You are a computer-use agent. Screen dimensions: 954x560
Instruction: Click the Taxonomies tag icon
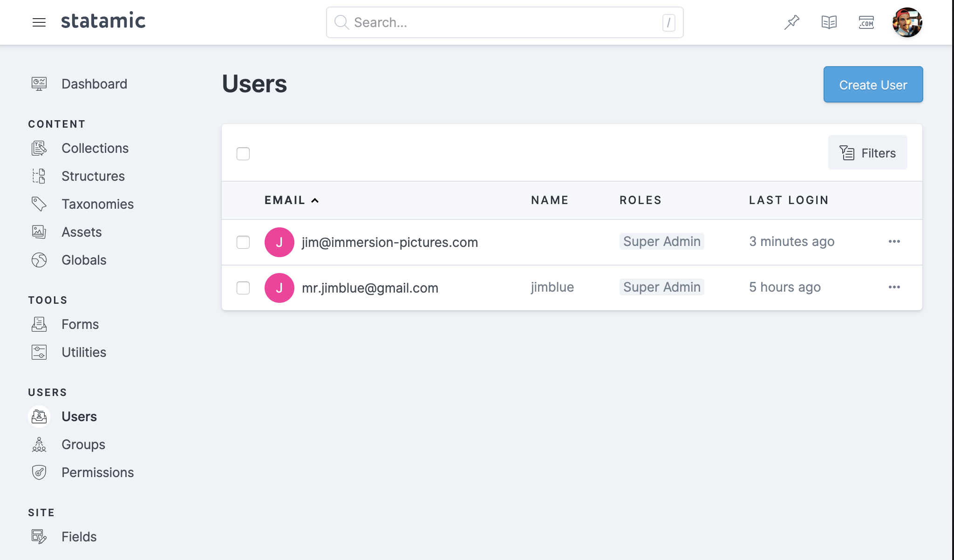tap(39, 204)
